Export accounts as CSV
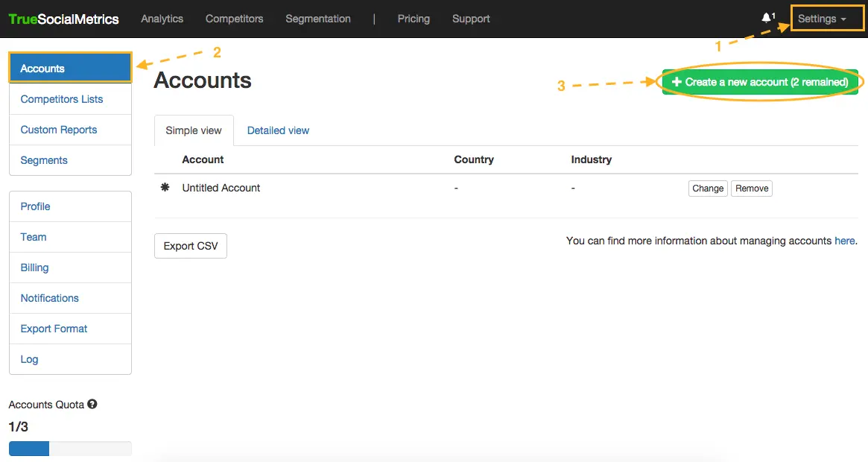868x462 pixels. [191, 246]
